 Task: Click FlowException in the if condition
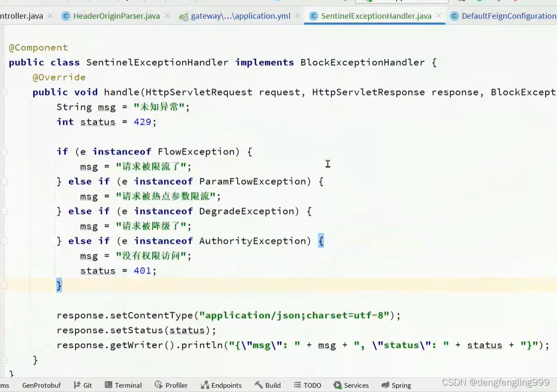(196, 152)
